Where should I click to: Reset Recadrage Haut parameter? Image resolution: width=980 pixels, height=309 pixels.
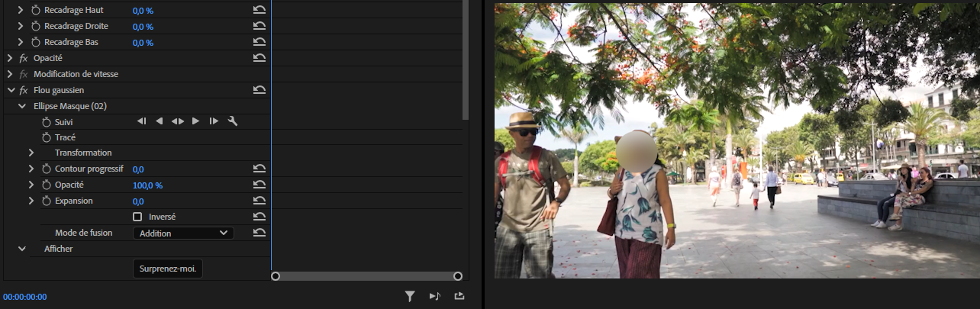click(260, 11)
